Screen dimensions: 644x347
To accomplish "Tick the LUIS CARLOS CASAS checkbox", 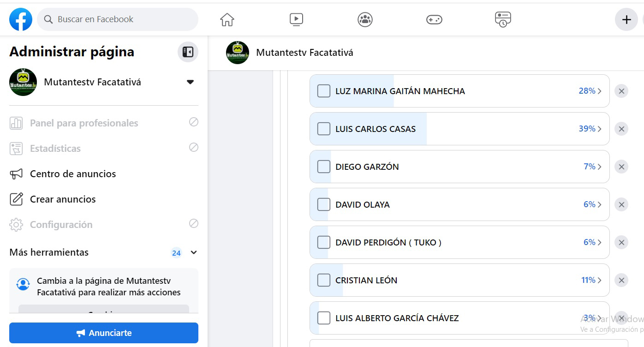I will [x=324, y=129].
